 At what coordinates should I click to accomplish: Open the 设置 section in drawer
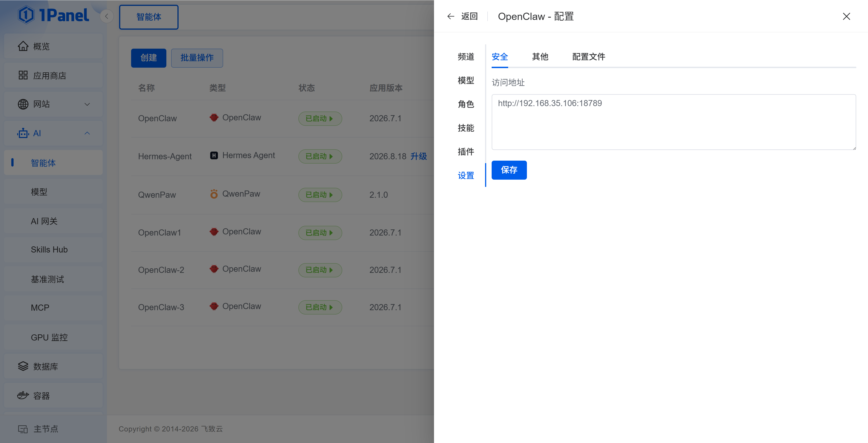click(466, 175)
